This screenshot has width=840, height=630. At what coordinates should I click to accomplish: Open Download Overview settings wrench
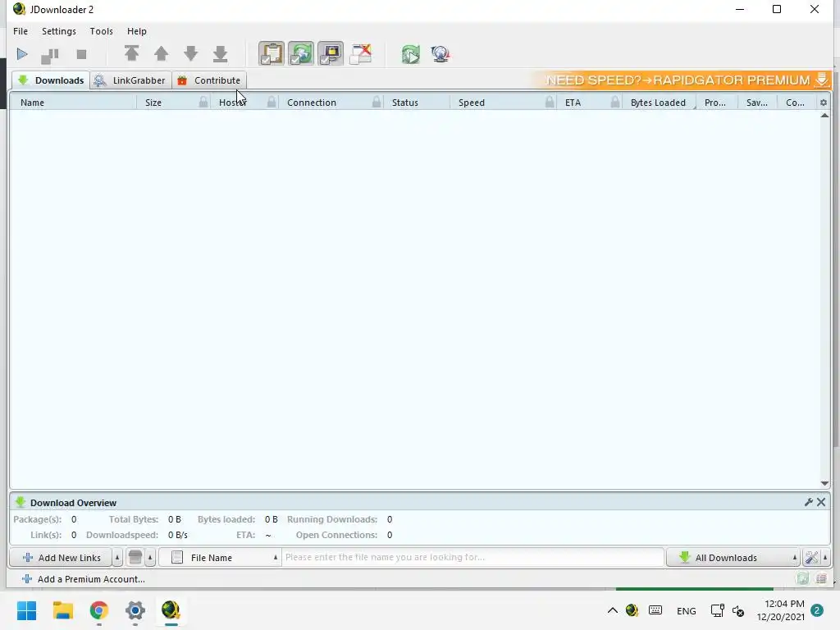[x=808, y=502]
